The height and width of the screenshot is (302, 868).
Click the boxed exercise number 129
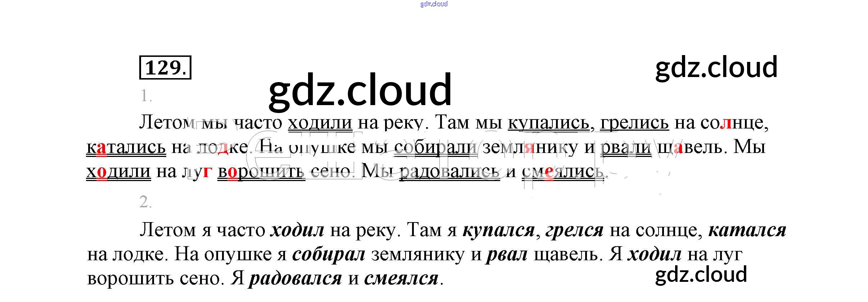point(165,68)
